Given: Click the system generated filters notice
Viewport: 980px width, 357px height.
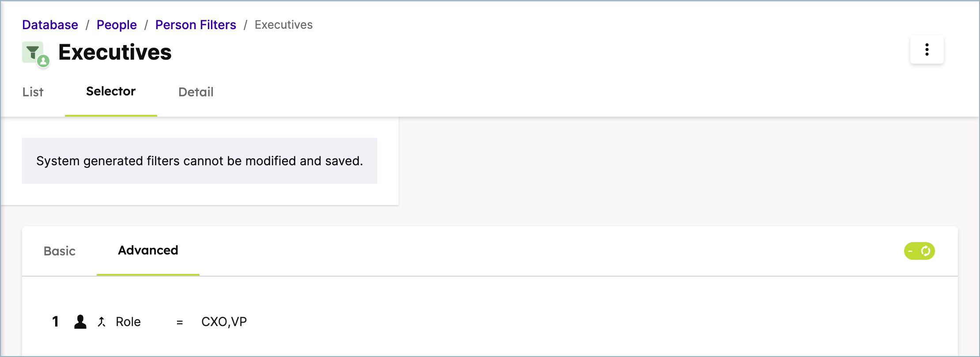Looking at the screenshot, I should (x=200, y=161).
